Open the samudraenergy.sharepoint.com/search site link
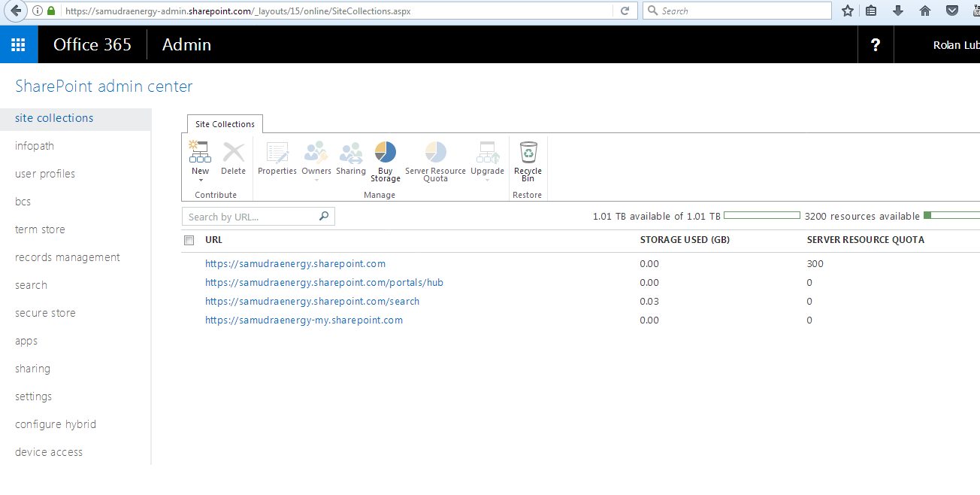980x495 pixels. pyautogui.click(x=312, y=302)
